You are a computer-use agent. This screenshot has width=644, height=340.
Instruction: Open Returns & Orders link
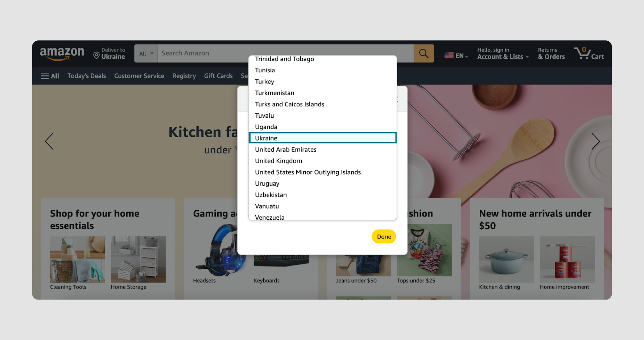[x=551, y=53]
